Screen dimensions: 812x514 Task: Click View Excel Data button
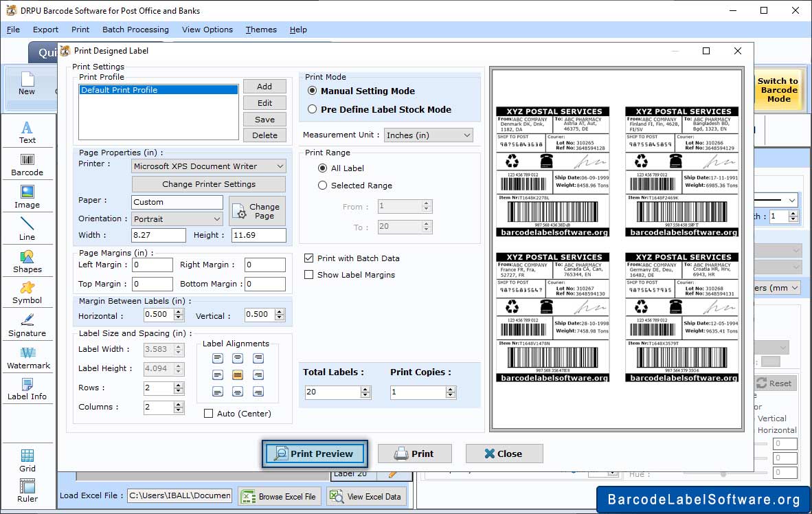(366, 496)
